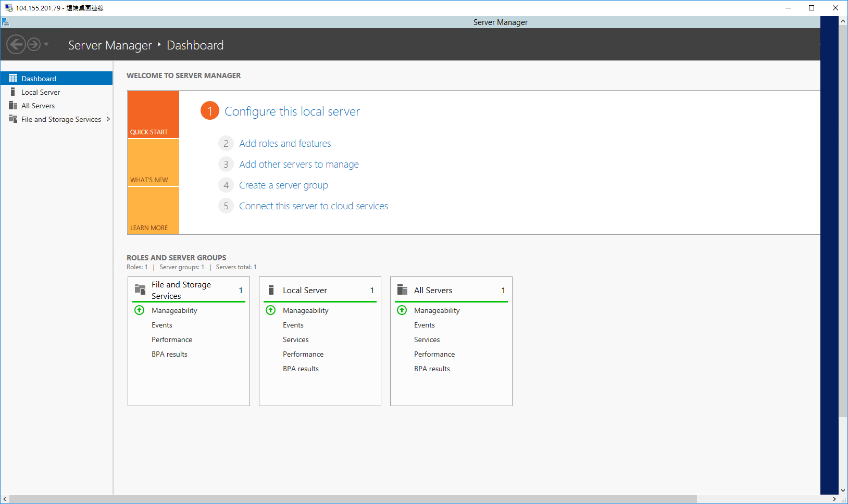This screenshot has height=504, width=848.
Task: Open BPA results in All Servers tile
Action: tap(432, 369)
